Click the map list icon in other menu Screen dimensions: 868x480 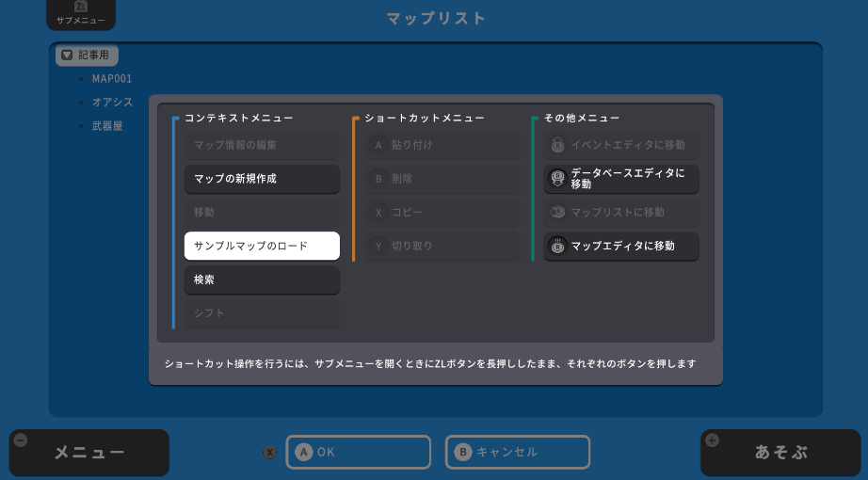pos(557,213)
